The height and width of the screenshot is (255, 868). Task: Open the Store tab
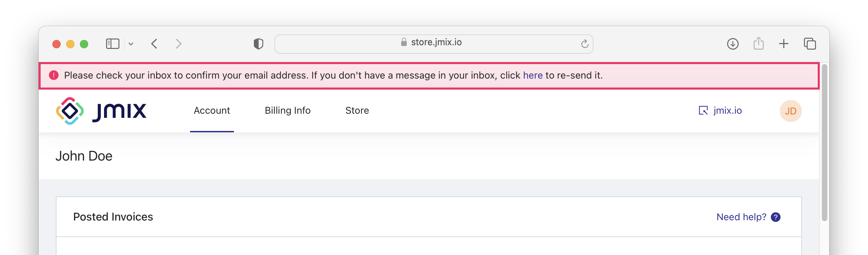click(357, 111)
